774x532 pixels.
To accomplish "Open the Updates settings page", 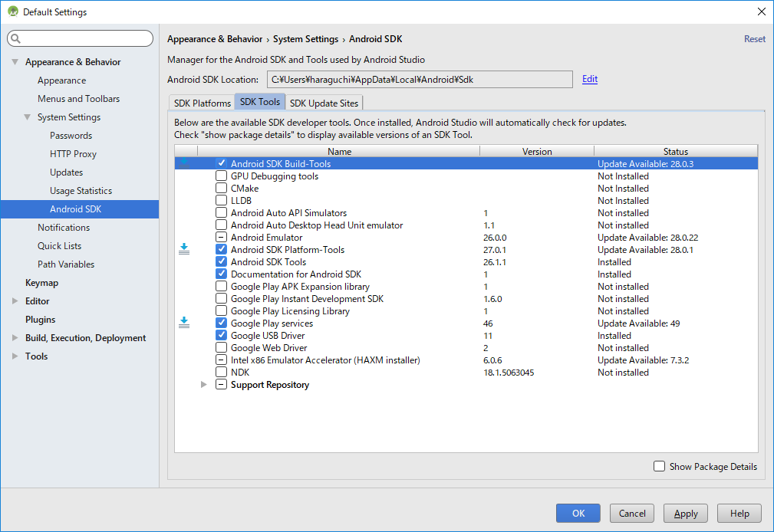I will 66,172.
